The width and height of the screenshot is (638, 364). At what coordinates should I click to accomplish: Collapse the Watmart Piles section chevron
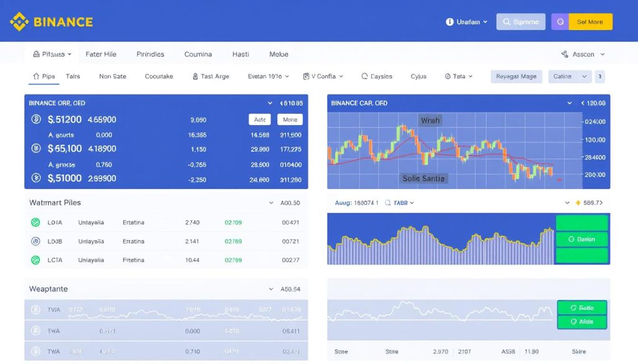[x=271, y=203]
